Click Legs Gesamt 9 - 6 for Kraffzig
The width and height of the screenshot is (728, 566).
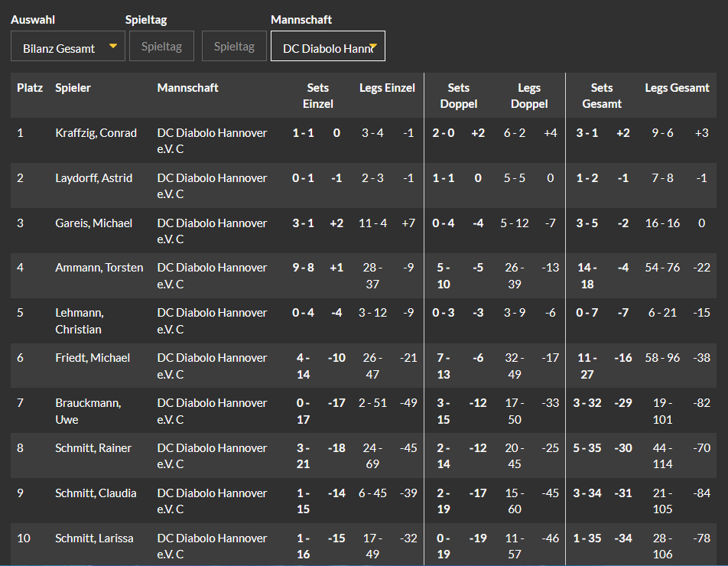662,133
